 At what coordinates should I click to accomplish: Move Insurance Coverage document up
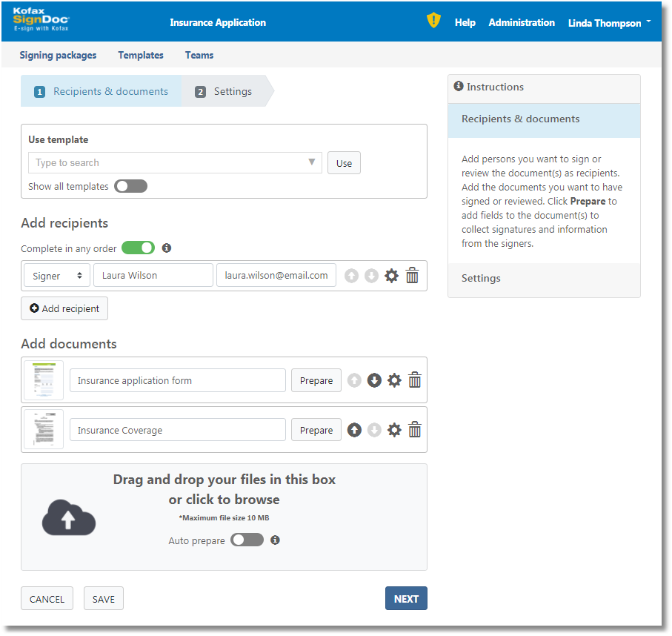354,430
